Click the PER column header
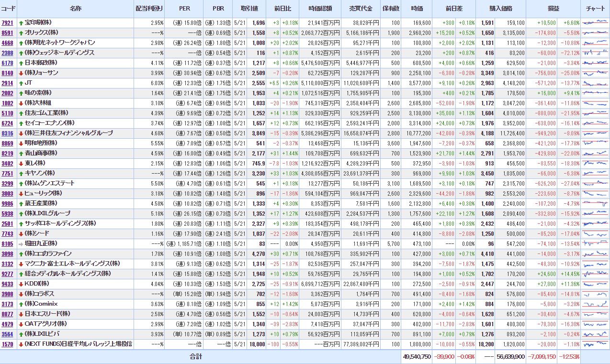The image size is (610, 364). point(184,9)
